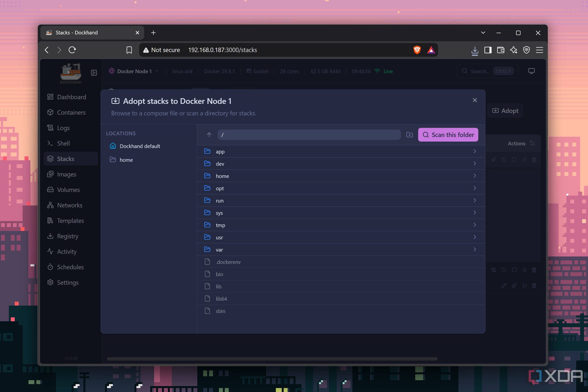Open browser downloads
This screenshot has height=392, width=588.
(475, 51)
